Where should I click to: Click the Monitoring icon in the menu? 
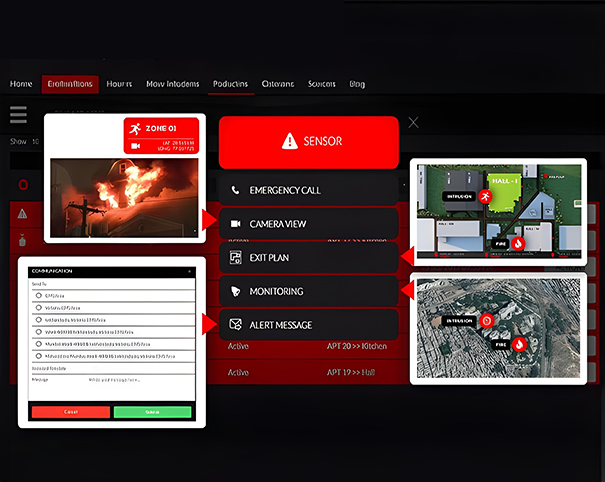pos(235,291)
